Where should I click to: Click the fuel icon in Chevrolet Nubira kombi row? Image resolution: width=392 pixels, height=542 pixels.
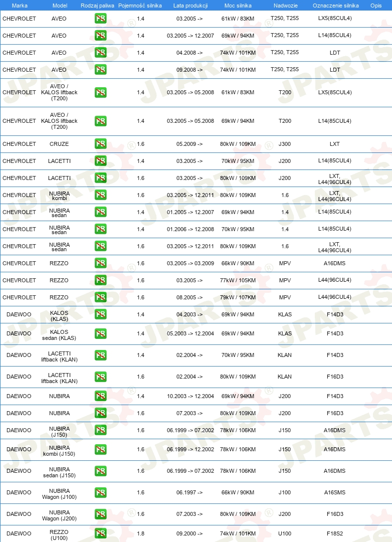coord(101,195)
